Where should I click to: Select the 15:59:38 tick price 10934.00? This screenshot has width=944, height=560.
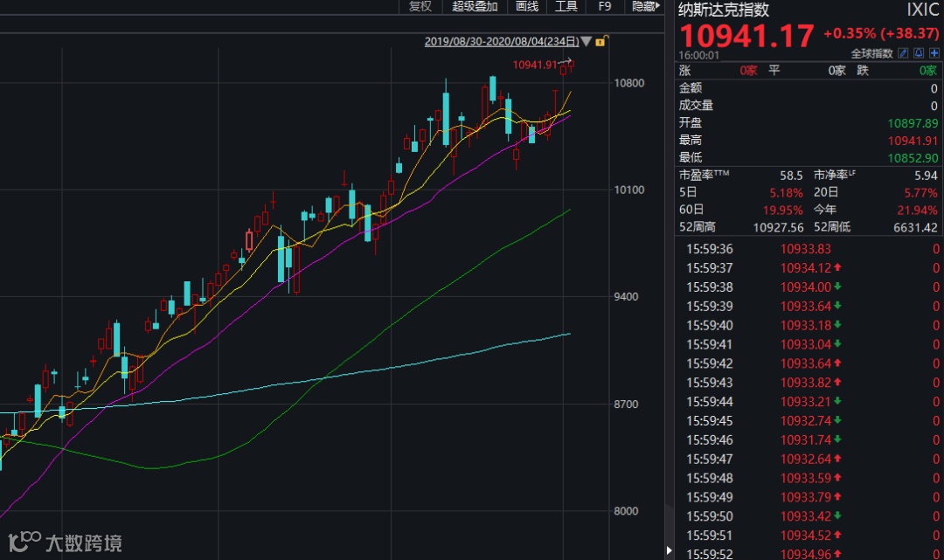pyautogui.click(x=806, y=287)
